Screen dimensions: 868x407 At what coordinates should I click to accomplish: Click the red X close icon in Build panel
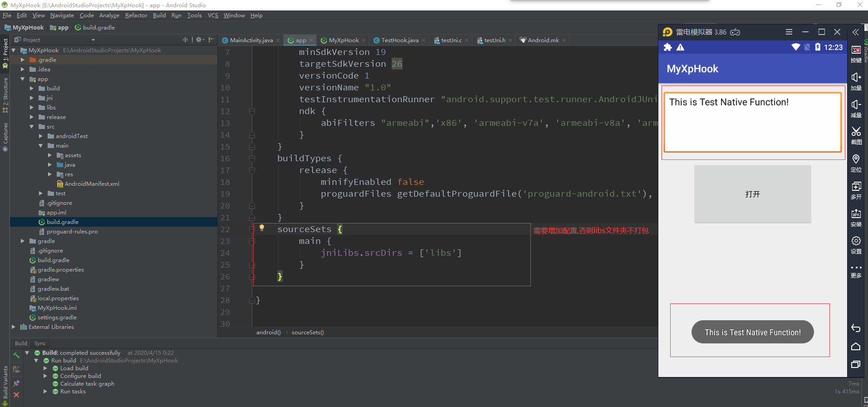tap(16, 395)
